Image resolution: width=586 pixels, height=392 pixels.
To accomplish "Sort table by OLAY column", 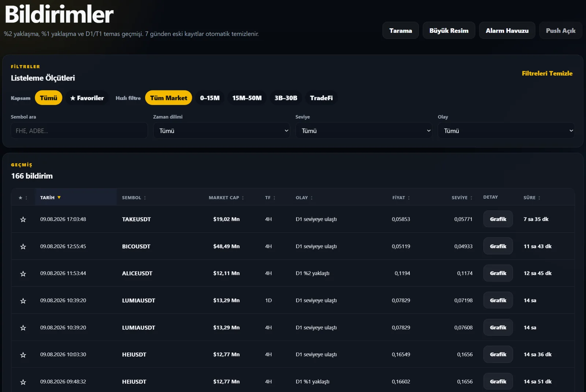I will click(304, 198).
